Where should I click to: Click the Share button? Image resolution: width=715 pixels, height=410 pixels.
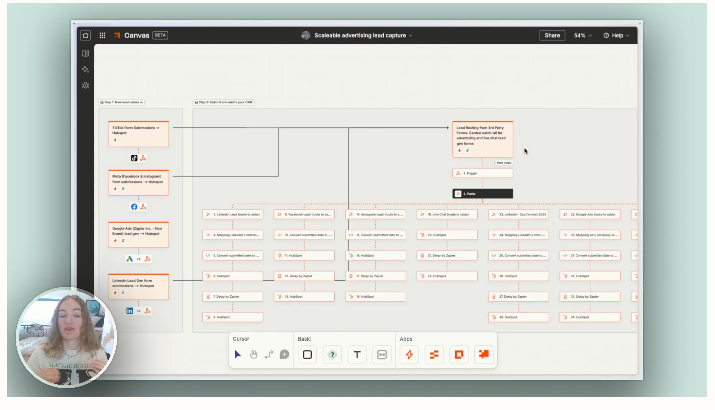point(552,35)
